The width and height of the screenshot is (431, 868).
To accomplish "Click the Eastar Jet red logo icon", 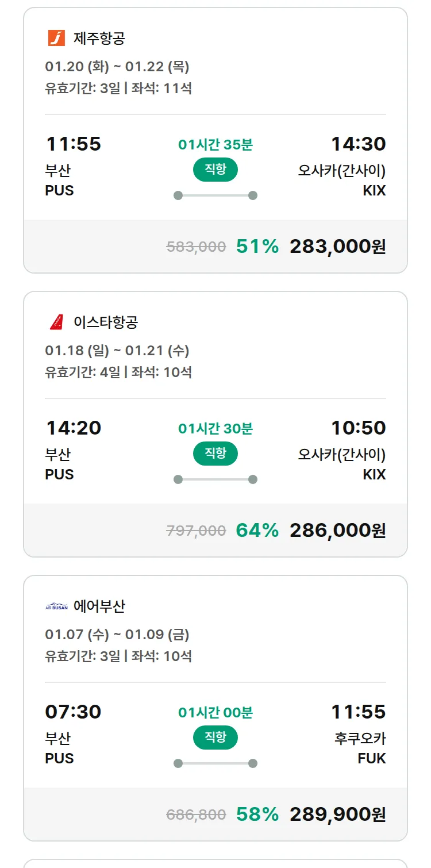I will click(x=56, y=322).
